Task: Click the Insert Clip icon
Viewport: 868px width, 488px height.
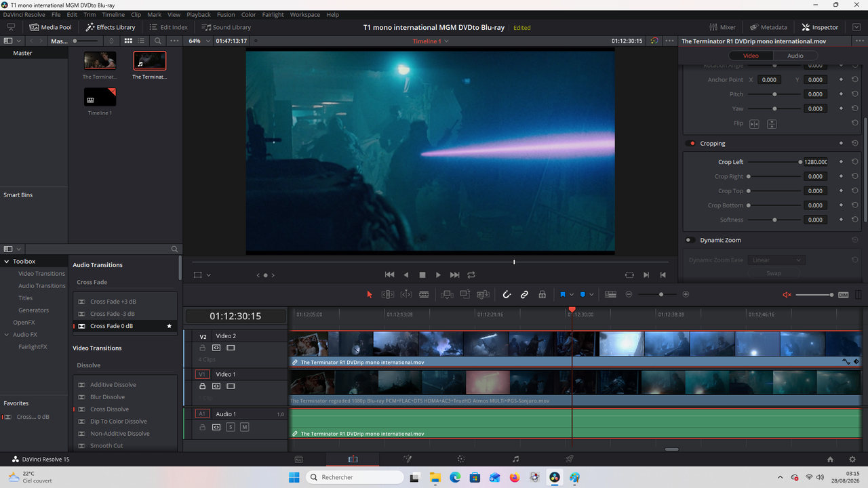Action: (x=447, y=294)
